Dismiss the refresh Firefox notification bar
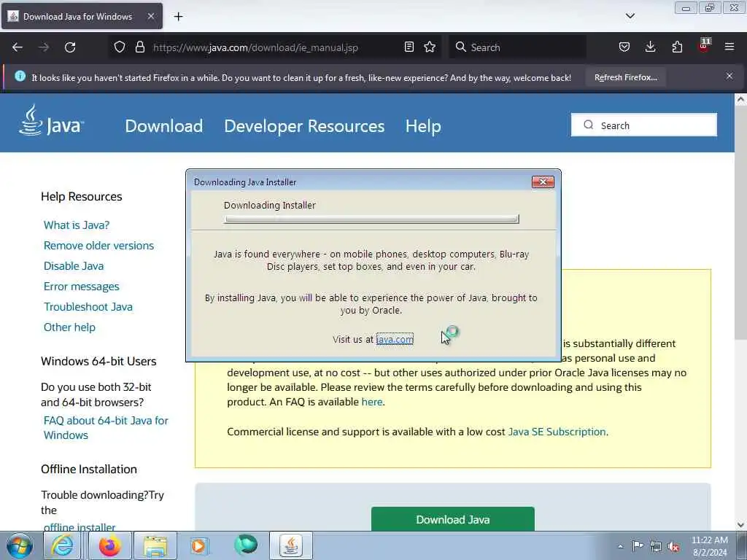Viewport: 747px width, 560px height. (x=729, y=76)
